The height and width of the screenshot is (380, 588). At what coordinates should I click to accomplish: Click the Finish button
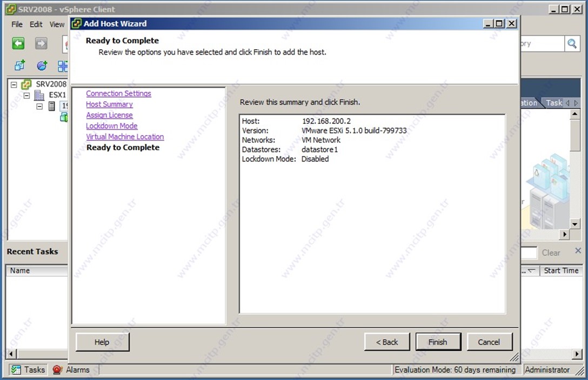pos(438,342)
